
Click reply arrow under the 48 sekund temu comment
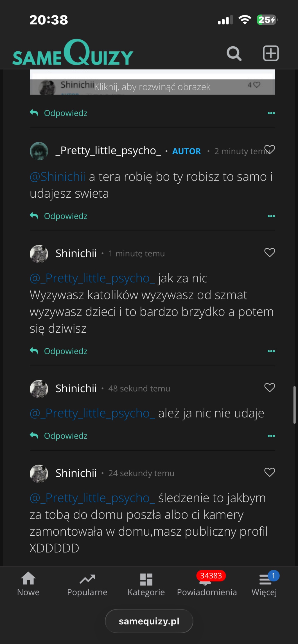[34, 436]
